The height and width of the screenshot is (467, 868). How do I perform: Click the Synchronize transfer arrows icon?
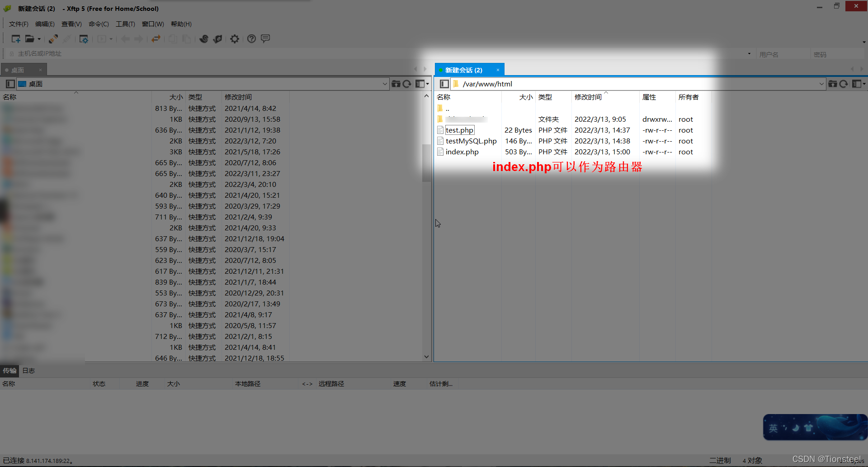[x=156, y=39]
